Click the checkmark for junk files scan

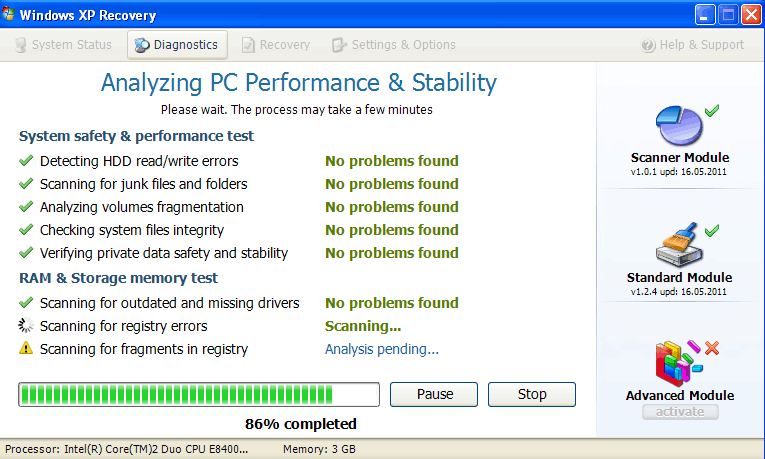pos(26,184)
